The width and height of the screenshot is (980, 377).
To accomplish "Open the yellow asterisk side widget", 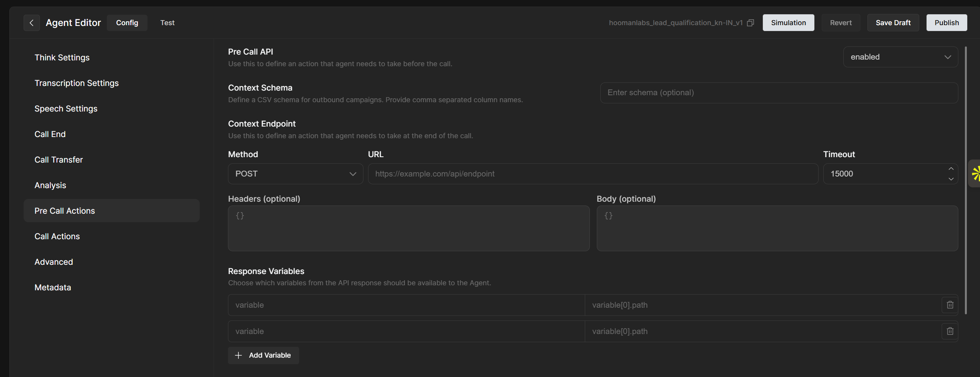I will tap(975, 173).
